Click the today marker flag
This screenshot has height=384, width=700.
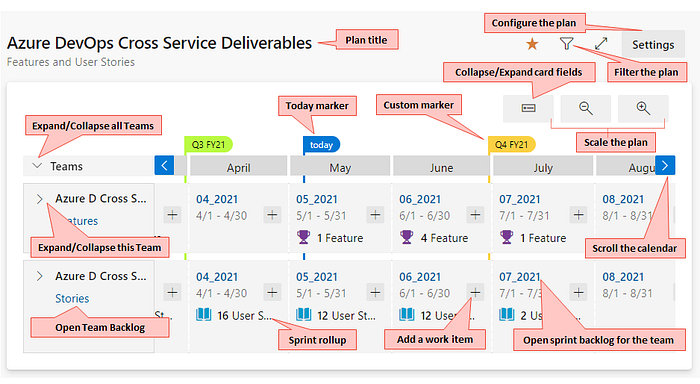(x=321, y=145)
